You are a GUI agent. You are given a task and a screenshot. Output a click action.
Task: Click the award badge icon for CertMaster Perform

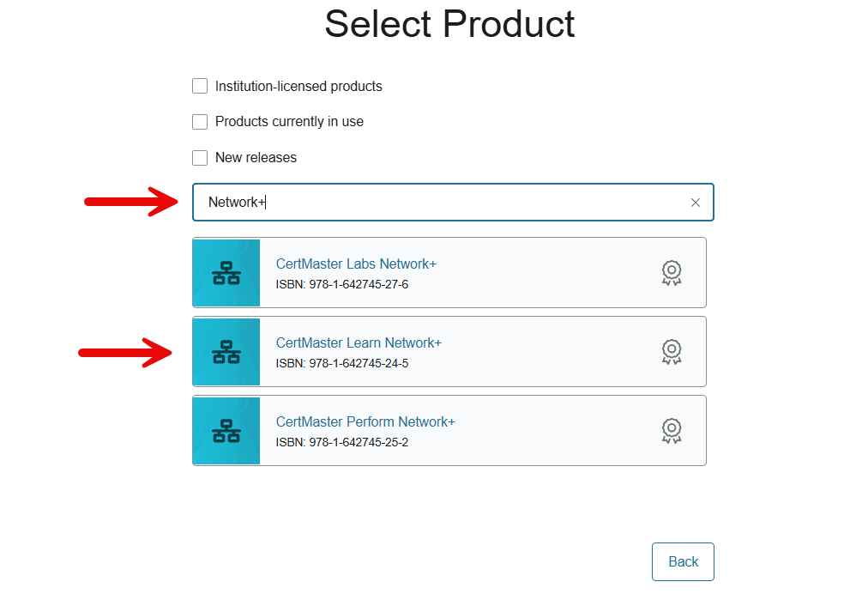672,431
